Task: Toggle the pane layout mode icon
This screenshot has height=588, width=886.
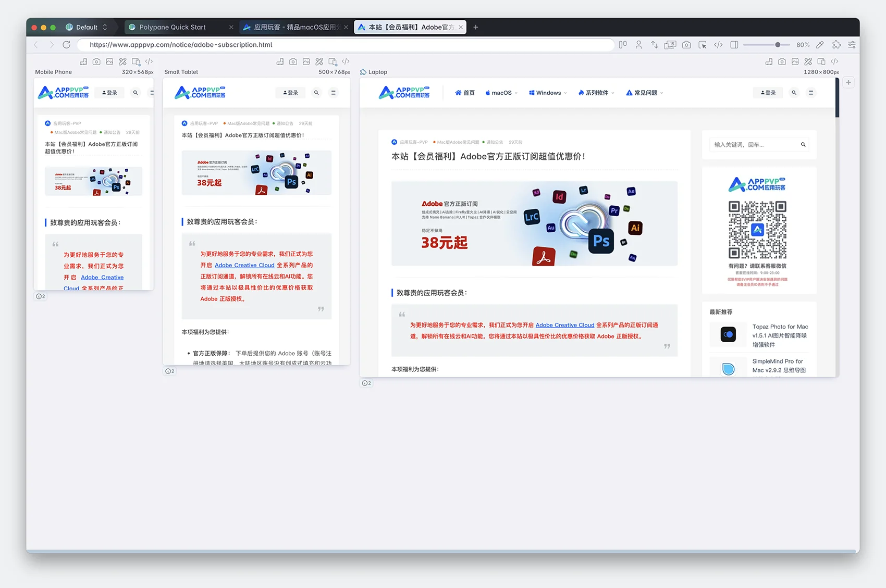Action: (x=623, y=45)
